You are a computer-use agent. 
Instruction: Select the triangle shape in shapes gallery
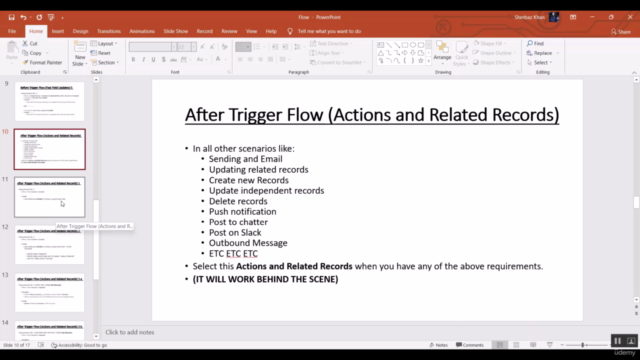[x=380, y=53]
